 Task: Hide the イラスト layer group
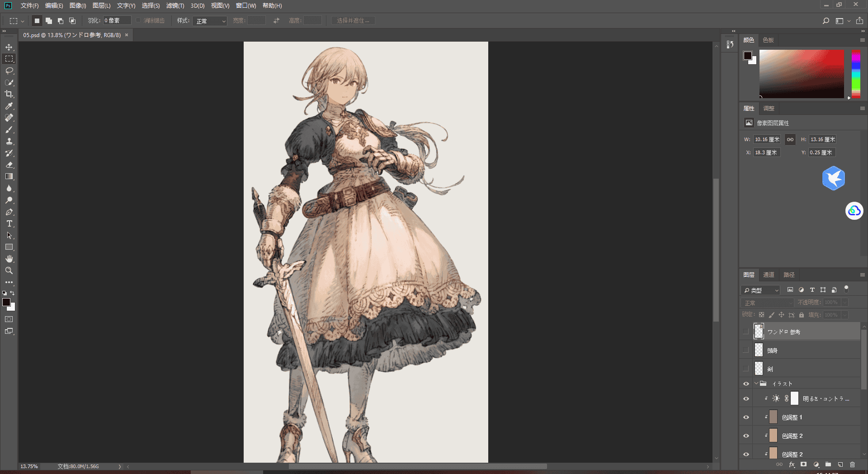coord(746,384)
